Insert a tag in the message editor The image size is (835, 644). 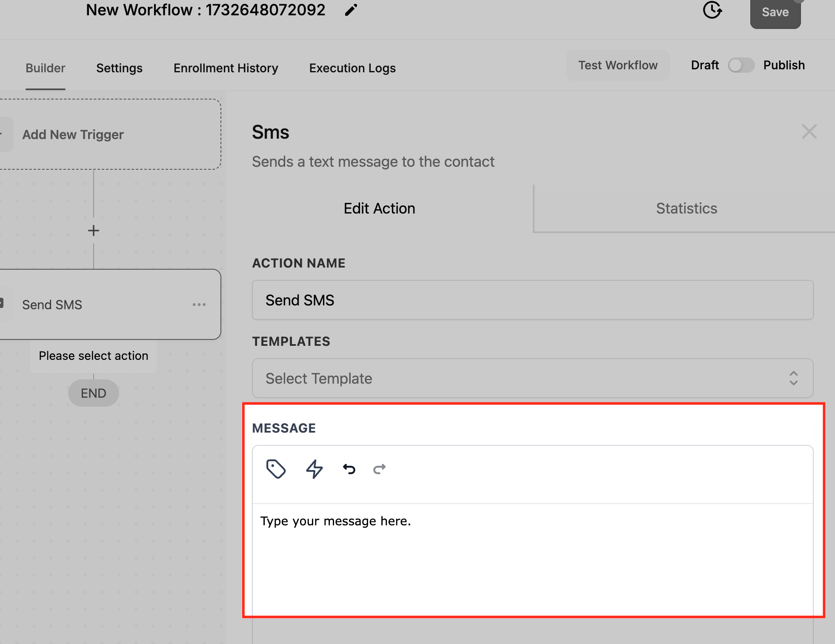pos(276,469)
